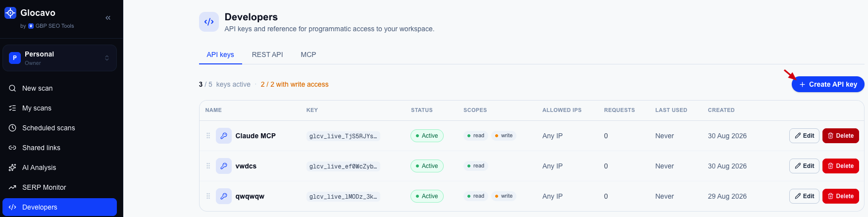
Task: Click the Shared links chain icon
Action: [12, 148]
